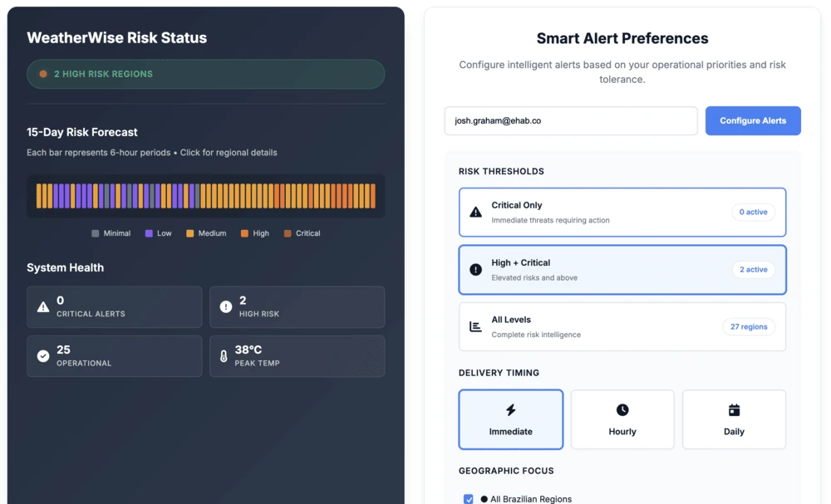831x504 pixels.
Task: Click the last bar in the risk forecast
Action: (x=372, y=196)
